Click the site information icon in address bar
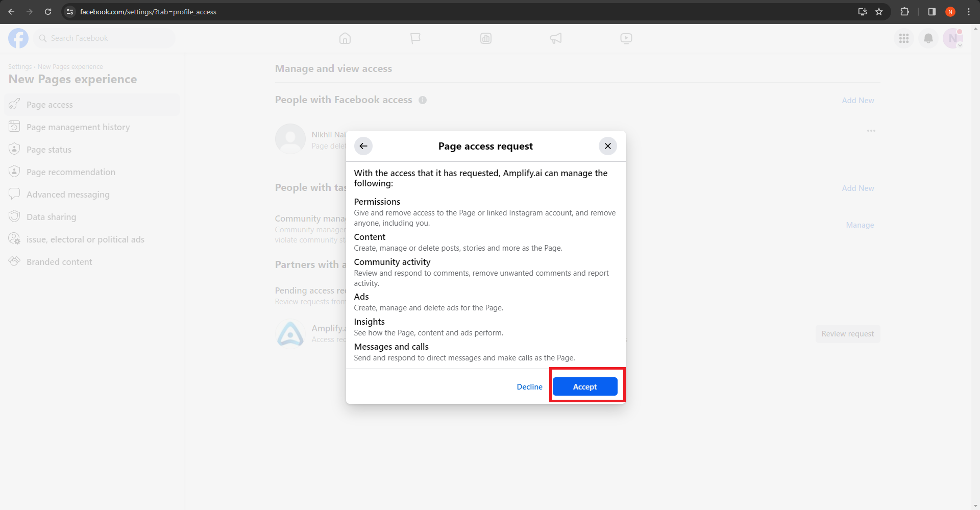980x510 pixels. pos(70,12)
